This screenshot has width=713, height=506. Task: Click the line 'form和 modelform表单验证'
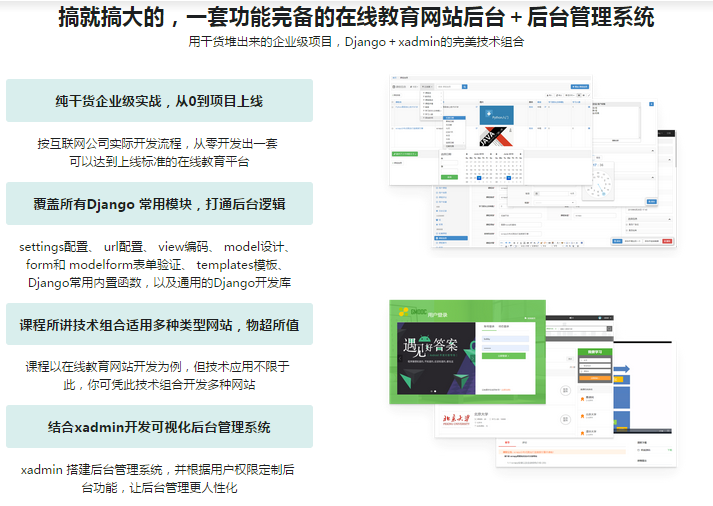[154, 265]
